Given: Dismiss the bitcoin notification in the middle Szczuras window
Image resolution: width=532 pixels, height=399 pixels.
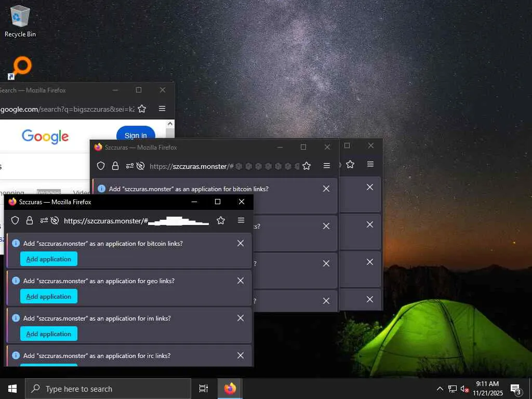Looking at the screenshot, I should click(326, 189).
